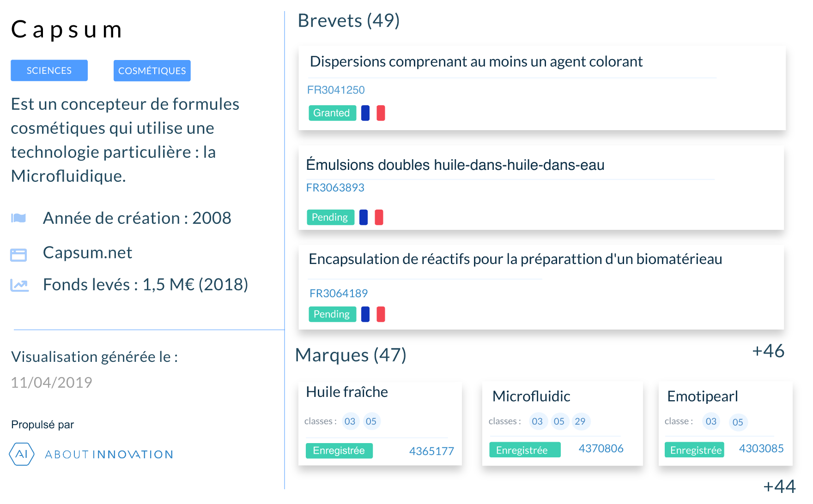
Task: Select the COSMÉTIQUES tag
Action: (x=152, y=71)
